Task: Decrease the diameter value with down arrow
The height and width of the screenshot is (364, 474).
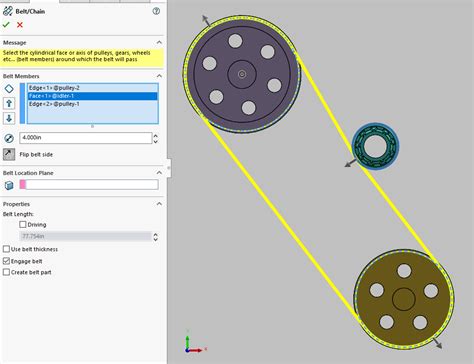Action: pyautogui.click(x=155, y=141)
